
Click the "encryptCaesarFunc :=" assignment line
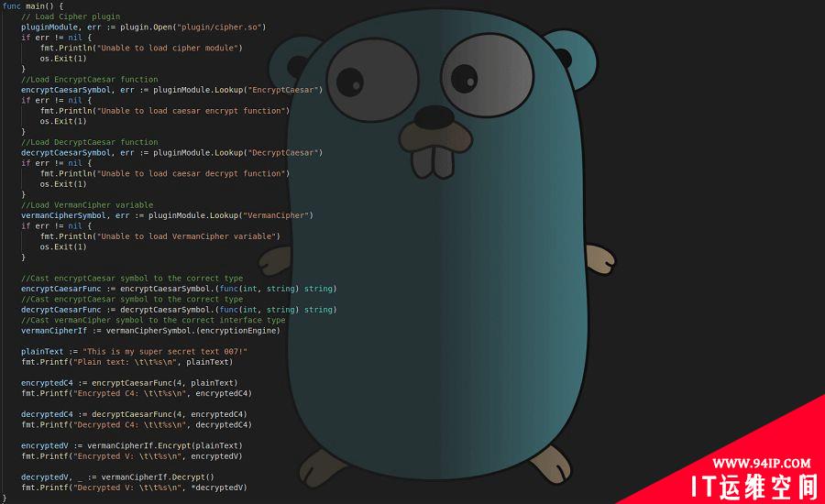pyautogui.click(x=179, y=289)
